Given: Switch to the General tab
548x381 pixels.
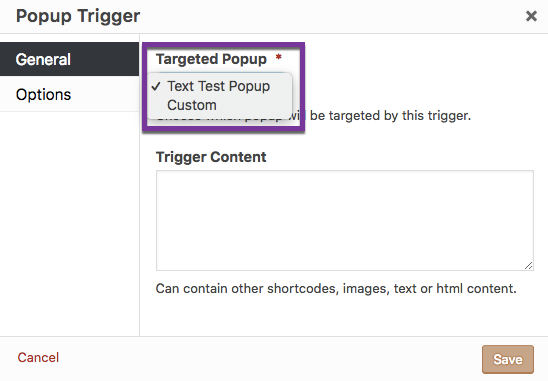Looking at the screenshot, I should pyautogui.click(x=70, y=59).
